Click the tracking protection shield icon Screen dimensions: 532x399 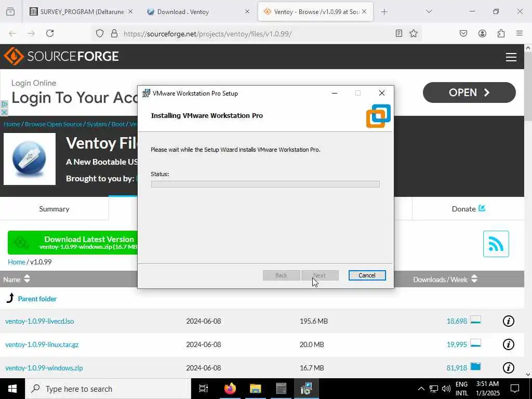pos(99,33)
